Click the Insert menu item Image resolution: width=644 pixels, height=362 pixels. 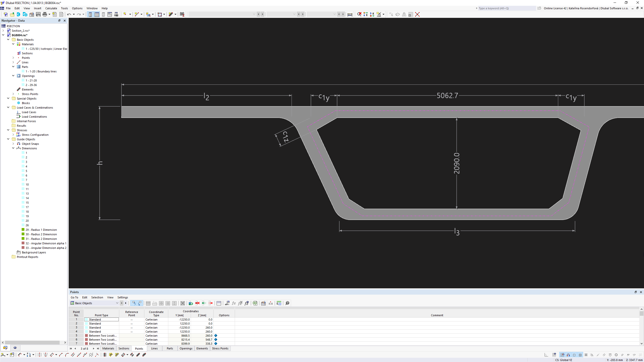pos(37,8)
